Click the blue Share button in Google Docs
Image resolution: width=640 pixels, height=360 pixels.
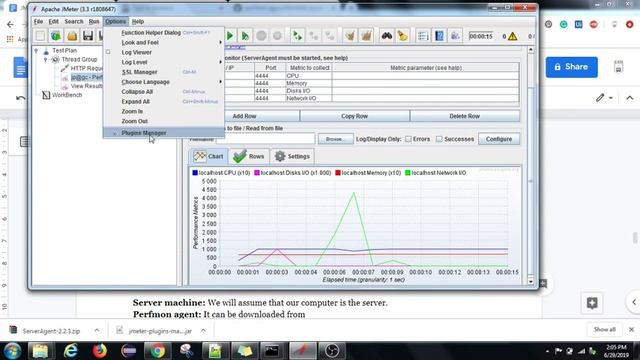point(571,67)
